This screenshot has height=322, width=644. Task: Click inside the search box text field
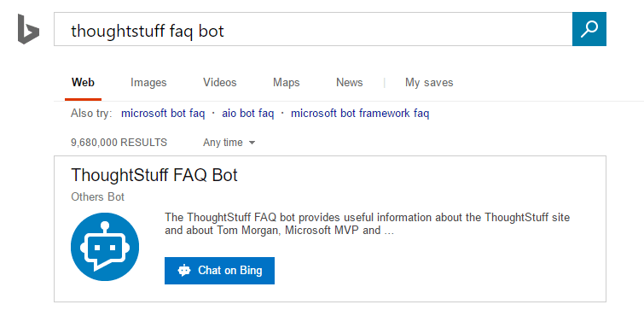313,29
